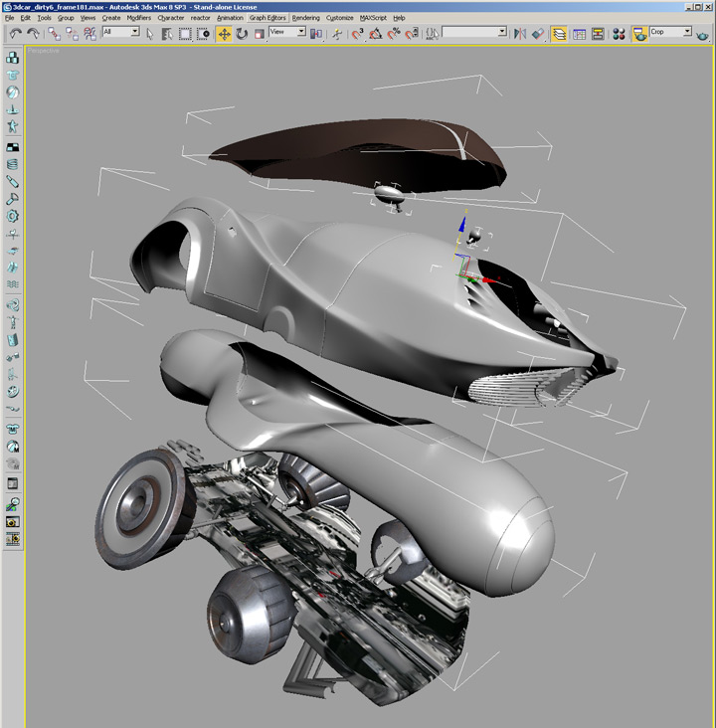The height and width of the screenshot is (728, 716).
Task: Click the Perspective viewport label
Action: point(43,50)
